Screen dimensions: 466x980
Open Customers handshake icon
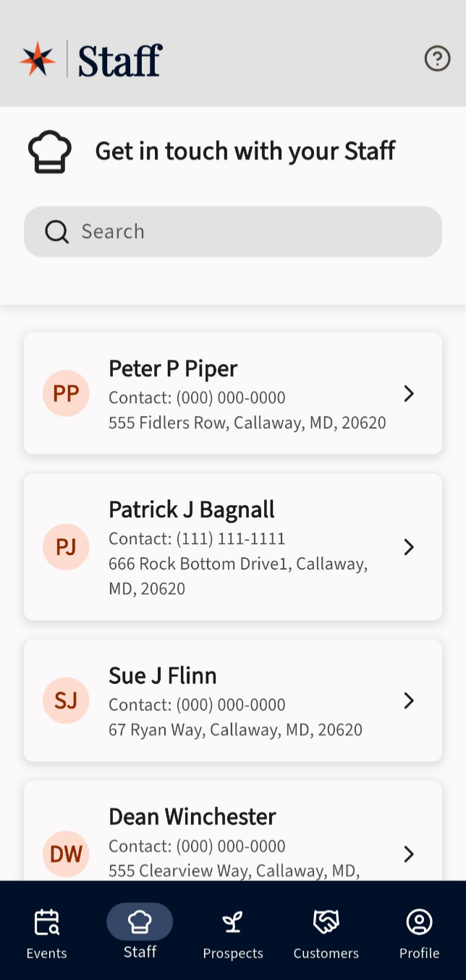pyautogui.click(x=326, y=922)
